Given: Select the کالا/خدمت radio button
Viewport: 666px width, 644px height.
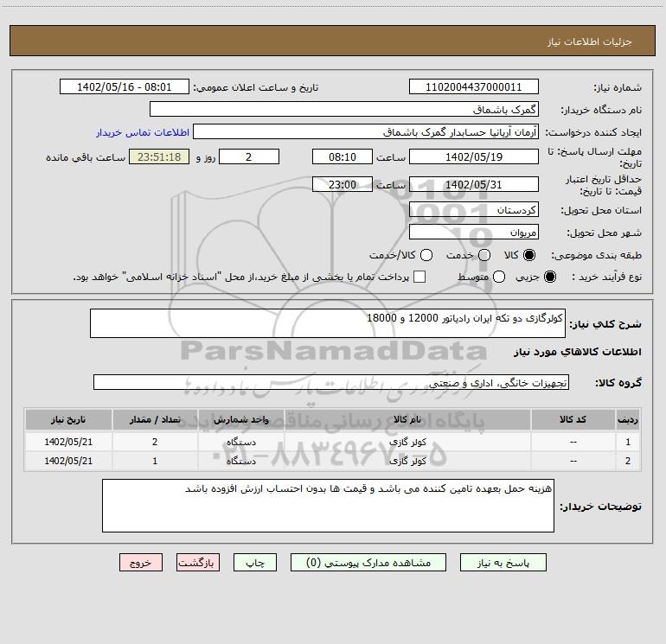Looking at the screenshot, I should (426, 255).
